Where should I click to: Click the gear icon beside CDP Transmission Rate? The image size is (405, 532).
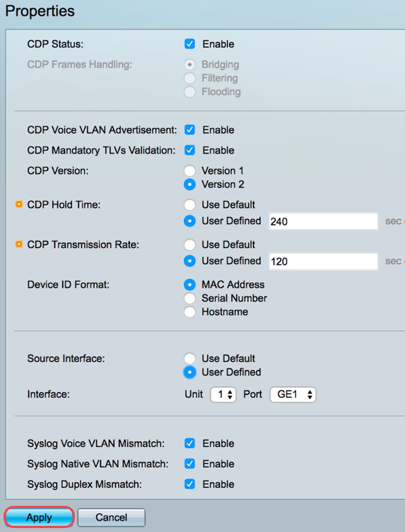tap(19, 245)
